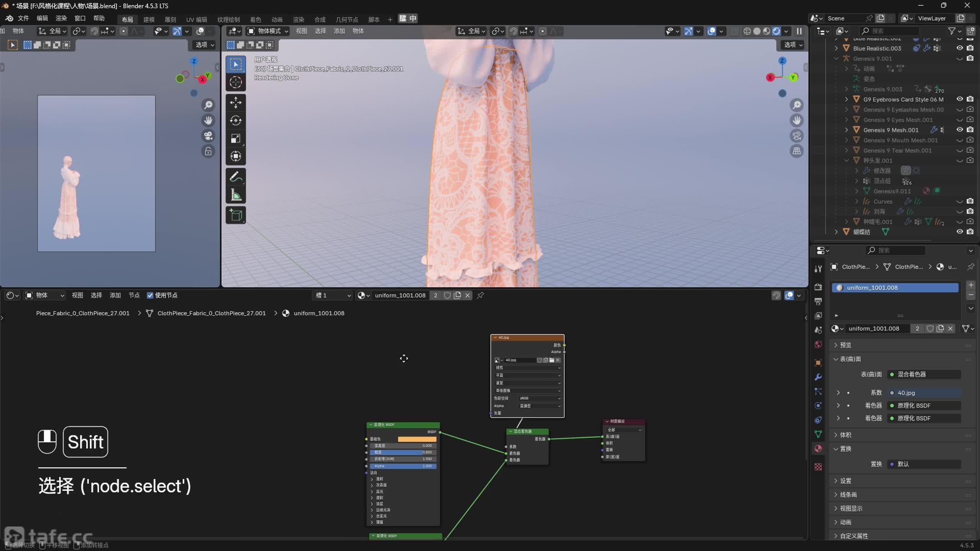Open the Material properties tab icon
Image resolution: width=980 pixels, height=551 pixels.
click(818, 449)
